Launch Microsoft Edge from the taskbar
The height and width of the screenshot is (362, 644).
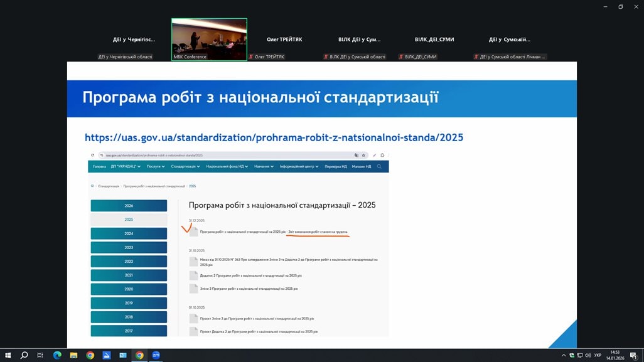click(x=57, y=355)
